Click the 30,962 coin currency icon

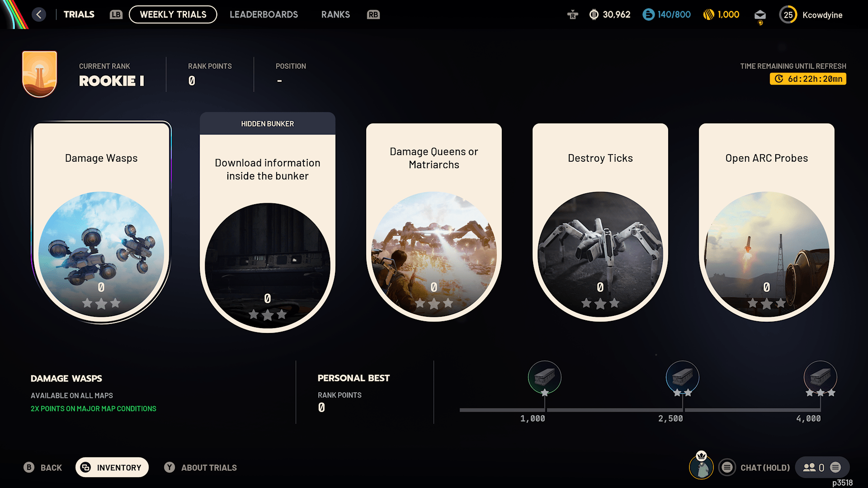point(594,14)
